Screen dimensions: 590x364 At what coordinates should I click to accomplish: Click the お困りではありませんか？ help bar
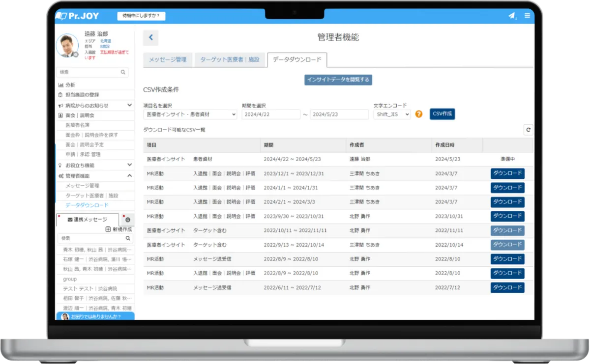[x=95, y=317]
